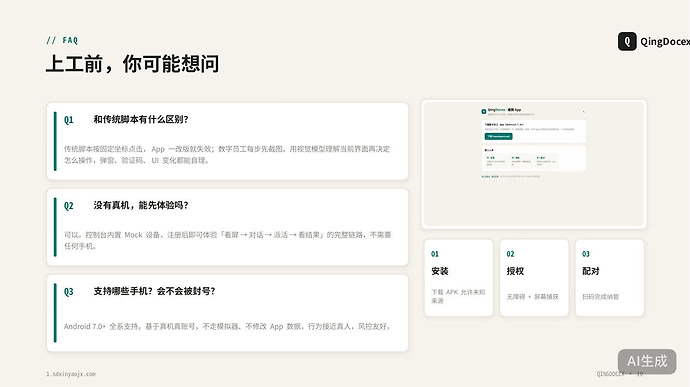This screenshot has height=387, width=690.
Task: Click the Q2 label
Action: [x=69, y=206]
